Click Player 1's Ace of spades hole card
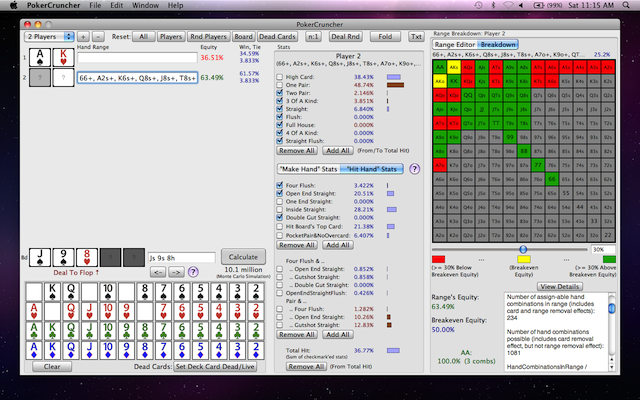The height and width of the screenshot is (400, 640). click(x=40, y=58)
